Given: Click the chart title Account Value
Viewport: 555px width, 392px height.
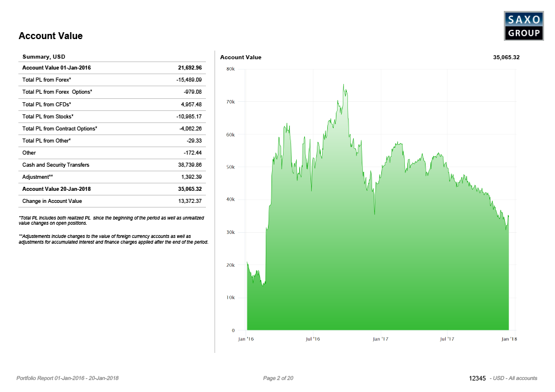Looking at the screenshot, I should click(240, 57).
